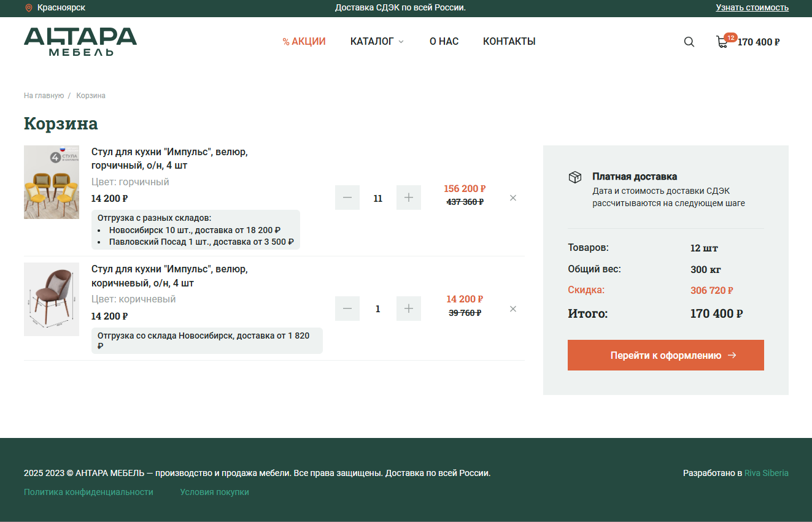Open the КОНТАКТЫ page
Screen dimensions: 812x522
pos(509,42)
